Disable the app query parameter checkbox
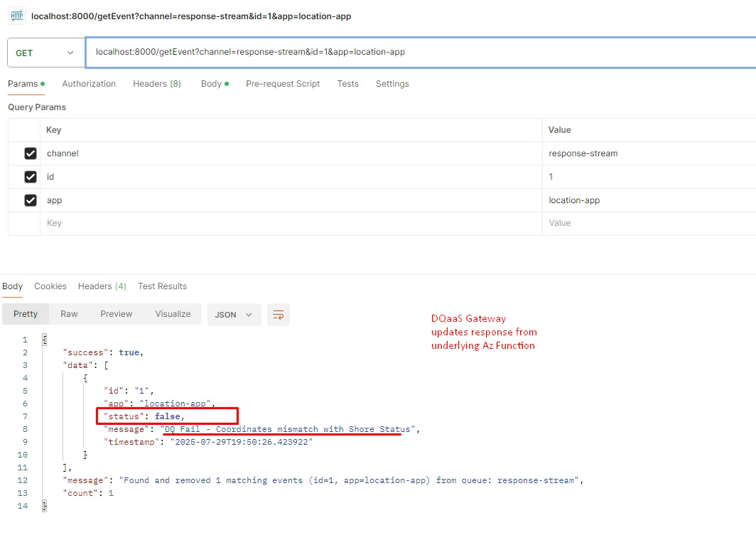The width and height of the screenshot is (756, 557). [x=31, y=200]
